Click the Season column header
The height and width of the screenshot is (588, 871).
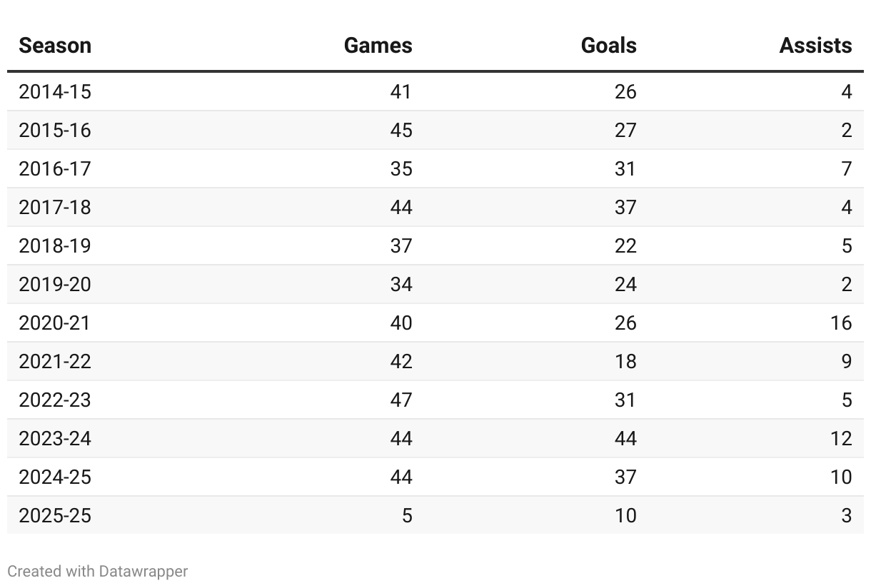pos(55,46)
